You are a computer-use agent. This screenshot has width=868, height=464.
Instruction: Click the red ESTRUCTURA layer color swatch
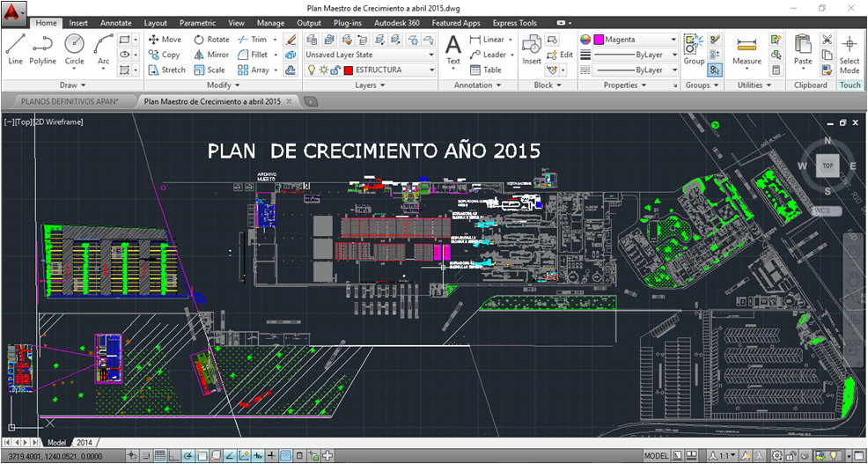pyautogui.click(x=349, y=70)
